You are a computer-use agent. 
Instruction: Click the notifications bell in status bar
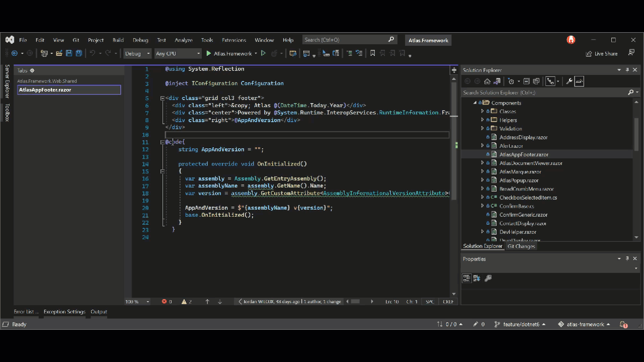coord(623,324)
